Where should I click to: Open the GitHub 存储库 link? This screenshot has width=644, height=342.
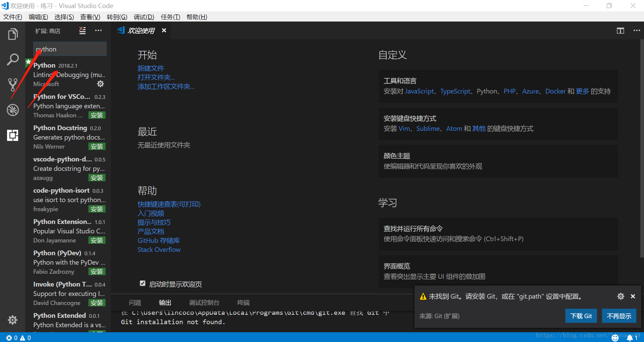[x=159, y=240]
